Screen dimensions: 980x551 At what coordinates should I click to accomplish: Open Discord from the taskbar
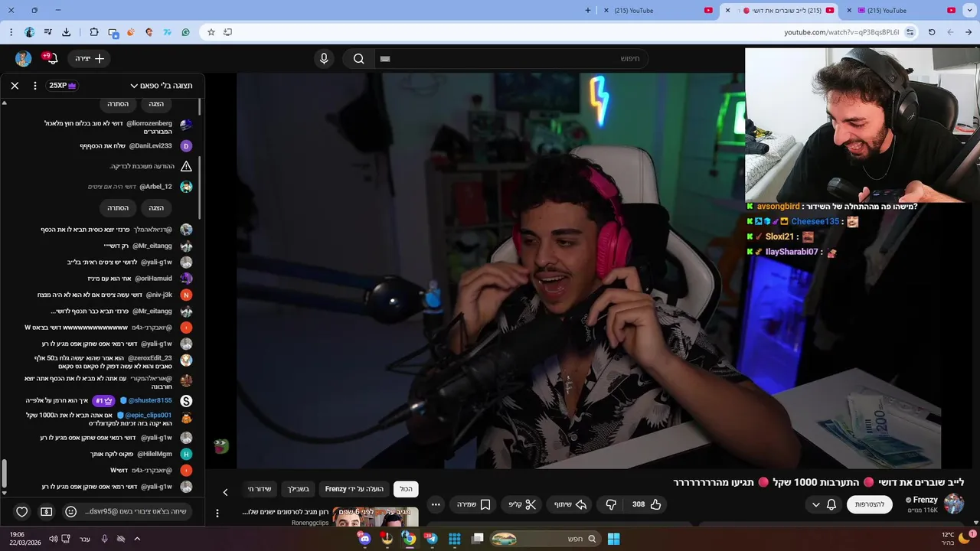coord(364,539)
